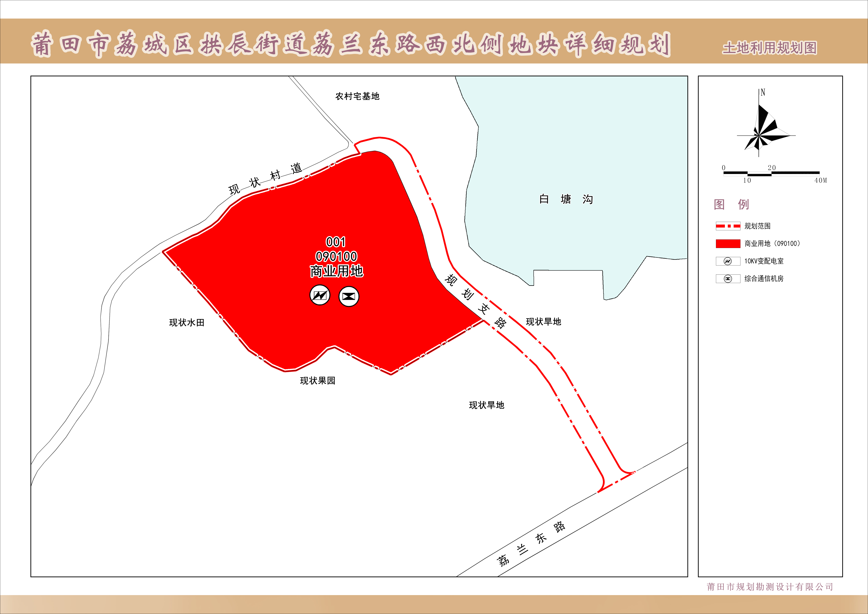Viewport: 868px width, 614px height.
Task: Click the communication room symbol on the red parcel
Action: 349,296
